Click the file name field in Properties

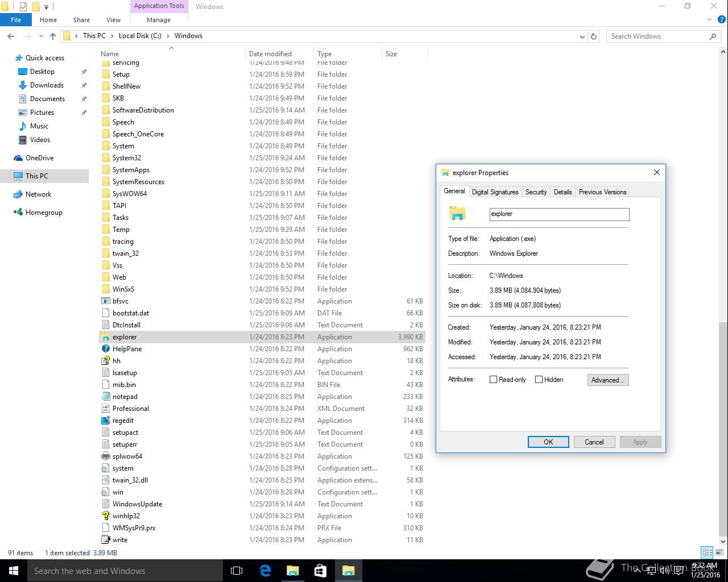coord(559,214)
